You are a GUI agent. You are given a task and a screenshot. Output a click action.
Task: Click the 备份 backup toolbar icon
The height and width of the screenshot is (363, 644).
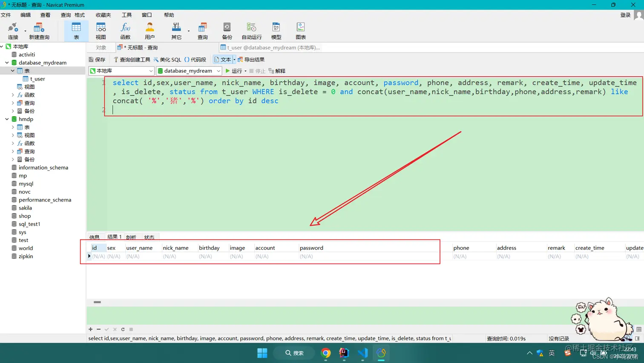click(x=227, y=31)
